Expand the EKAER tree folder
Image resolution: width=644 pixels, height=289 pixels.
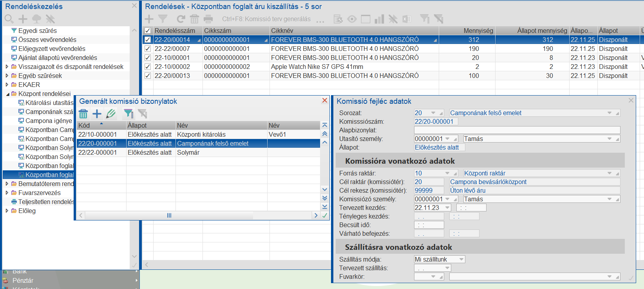point(7,85)
